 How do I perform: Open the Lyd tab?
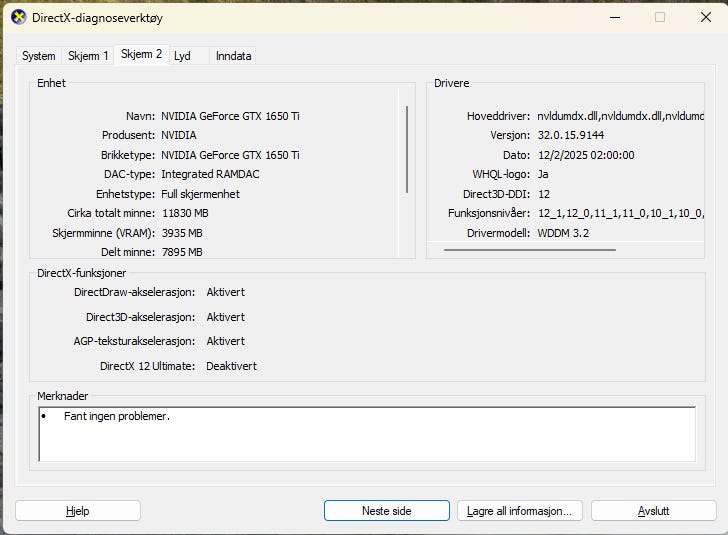pos(182,56)
